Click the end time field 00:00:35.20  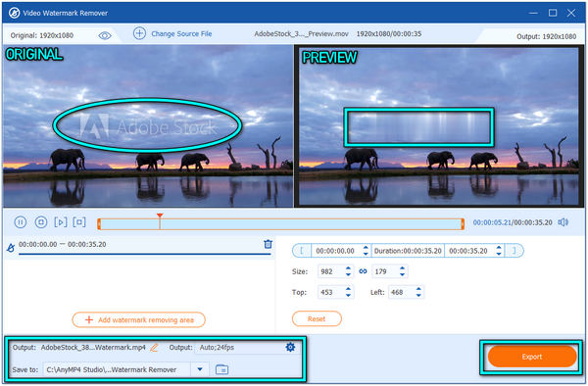(468, 251)
